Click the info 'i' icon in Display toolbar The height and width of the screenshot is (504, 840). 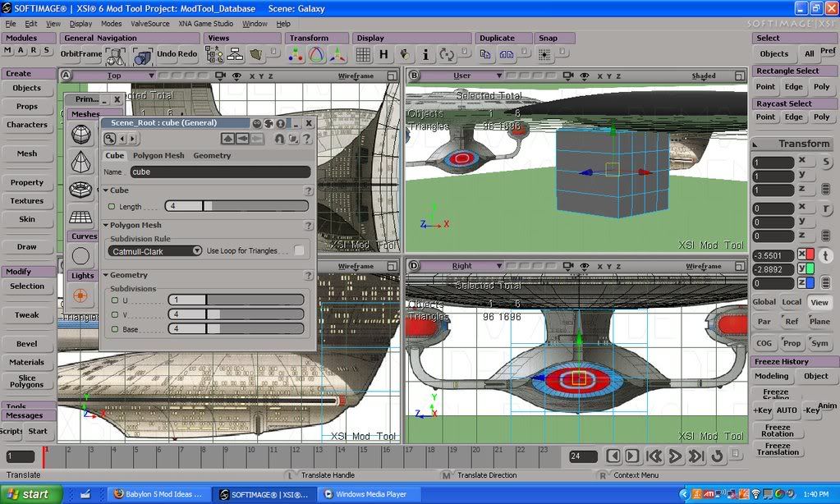pyautogui.click(x=425, y=54)
